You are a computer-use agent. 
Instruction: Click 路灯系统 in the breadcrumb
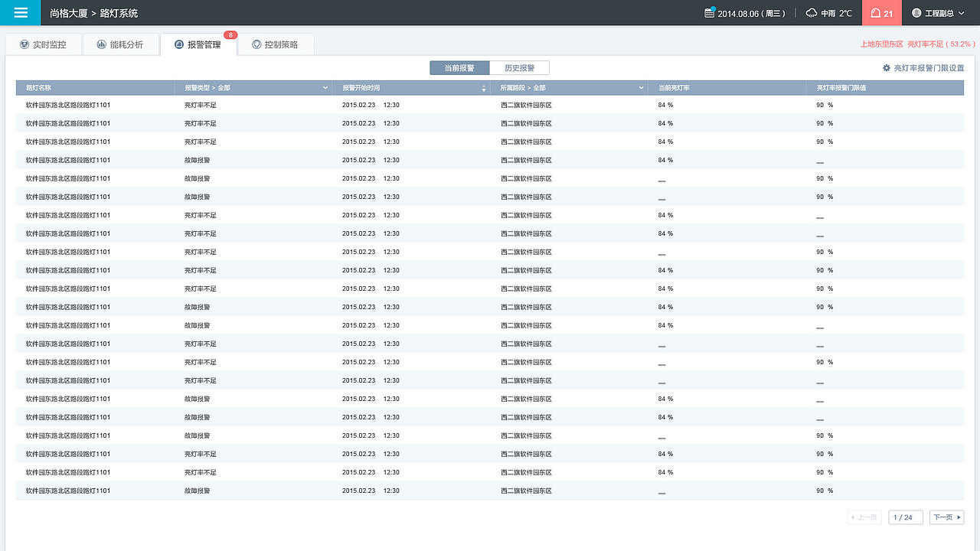[x=119, y=13]
